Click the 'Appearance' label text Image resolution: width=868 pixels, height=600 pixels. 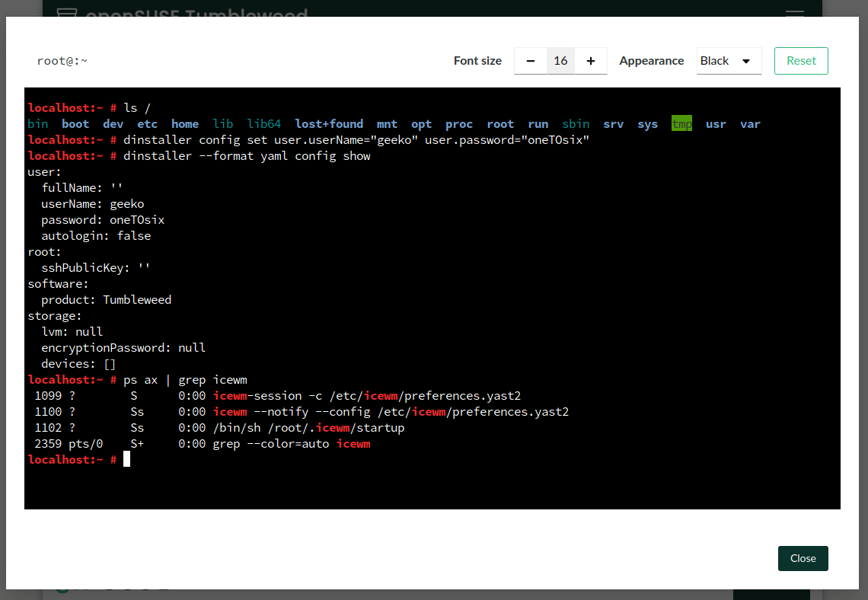tap(651, 61)
